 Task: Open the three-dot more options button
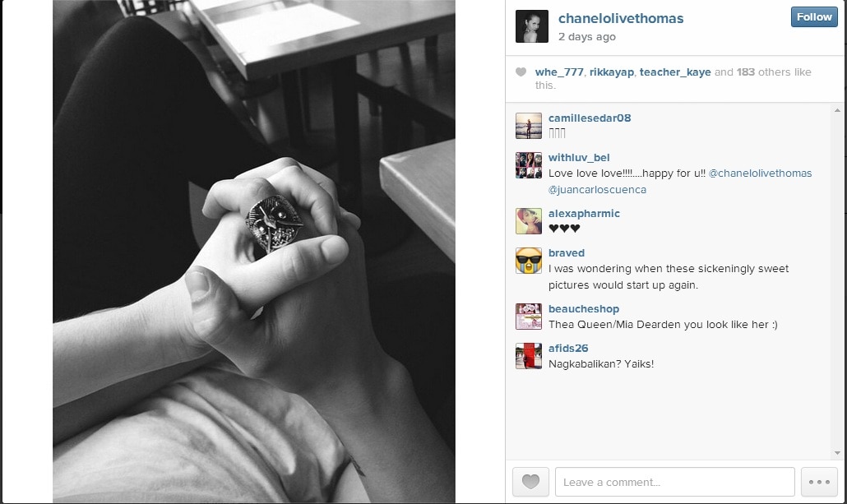click(x=819, y=481)
